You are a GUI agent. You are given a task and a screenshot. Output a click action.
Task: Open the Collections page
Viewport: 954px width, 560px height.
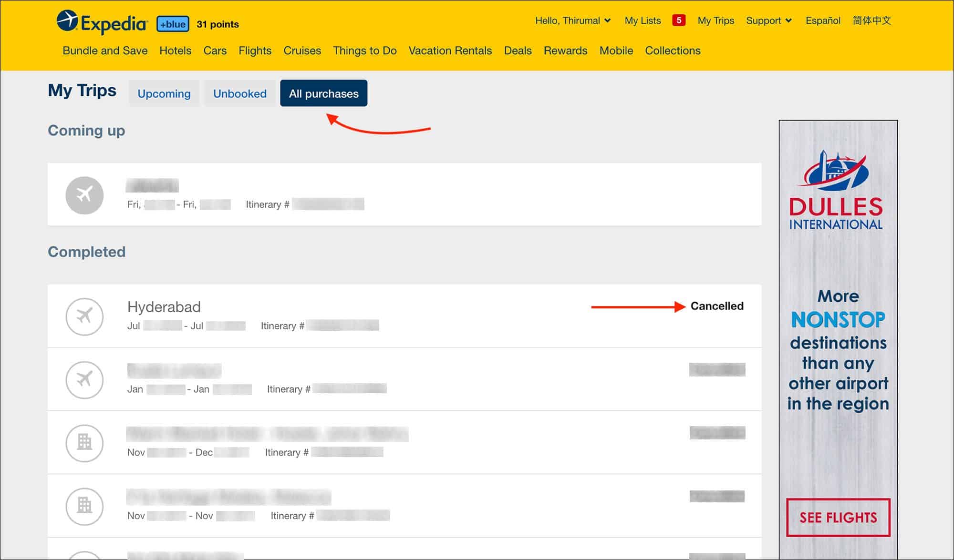(673, 51)
